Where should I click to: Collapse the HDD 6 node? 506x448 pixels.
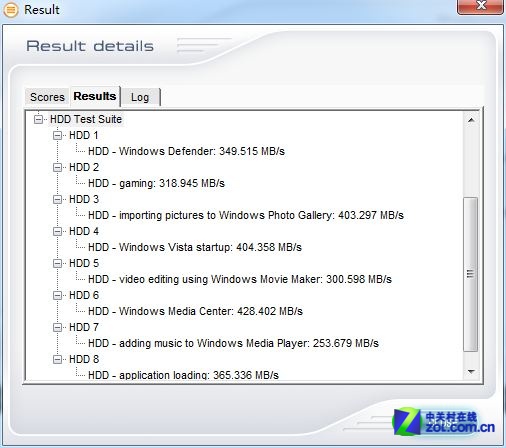click(58, 295)
